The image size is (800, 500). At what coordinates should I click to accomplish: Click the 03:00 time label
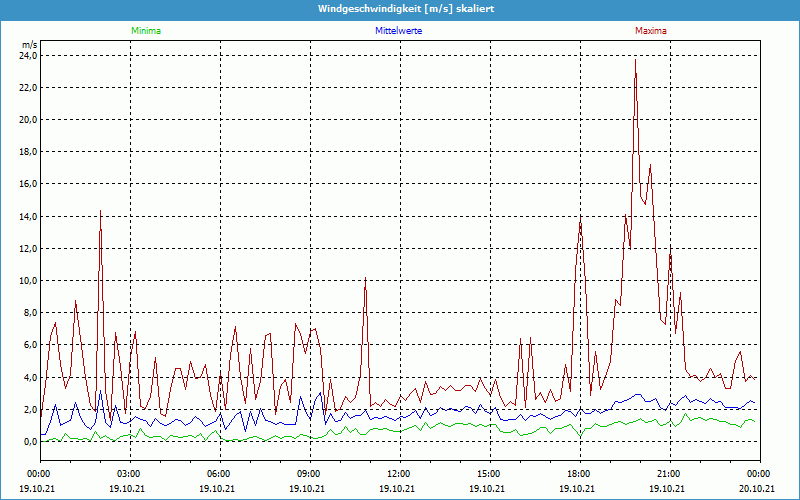click(129, 473)
